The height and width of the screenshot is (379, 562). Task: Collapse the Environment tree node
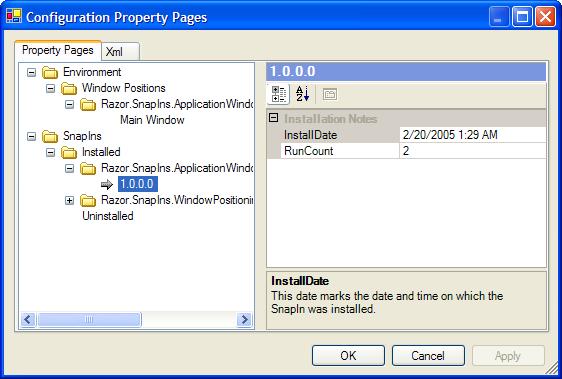pos(32,72)
